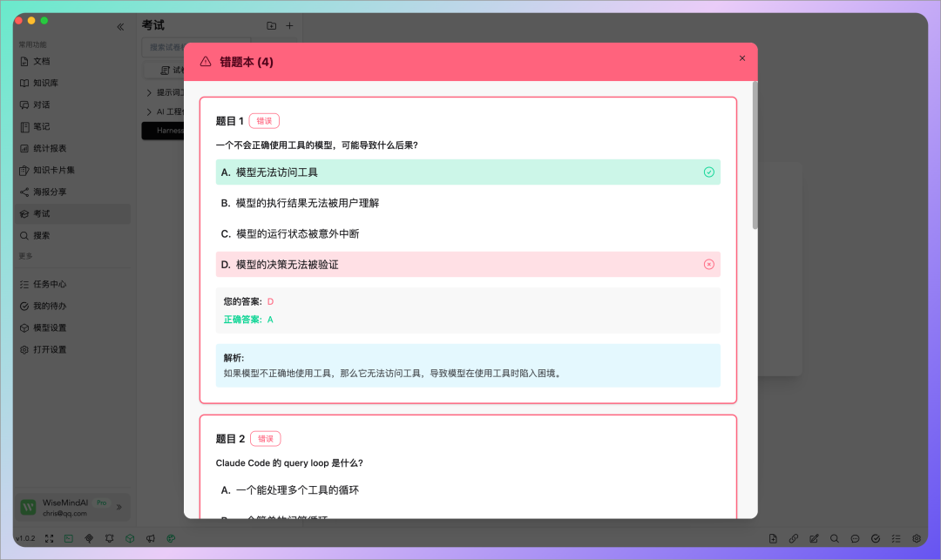Click the graduation cap icon beside 考试
941x560 pixels.
[x=24, y=214]
